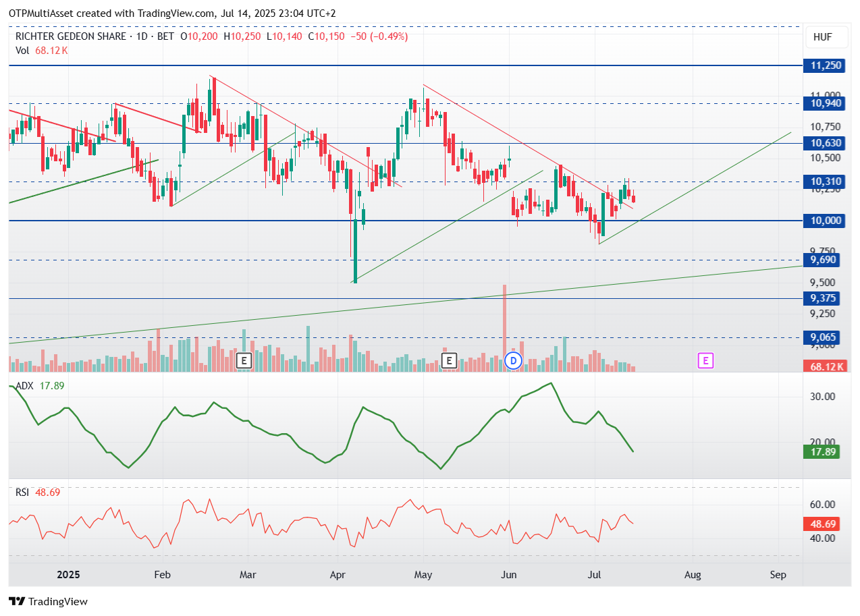Click the tall red volume spike bar near June
The image size is (860, 616).
(x=504, y=328)
